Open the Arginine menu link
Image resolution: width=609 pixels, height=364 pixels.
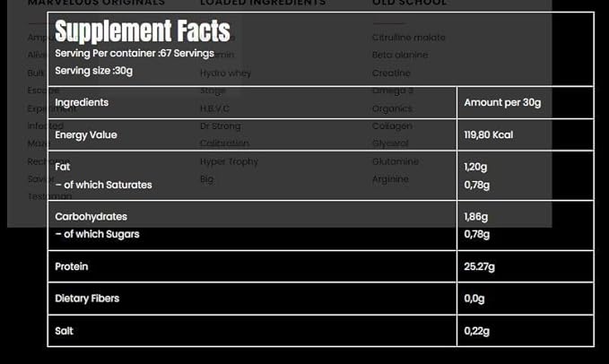coord(390,179)
